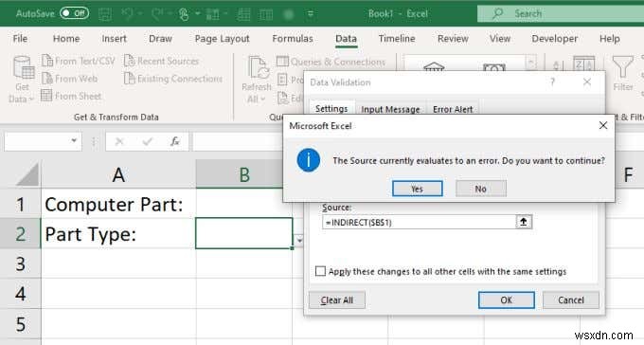Open the Name Box dropdown arrow

click(x=74, y=140)
